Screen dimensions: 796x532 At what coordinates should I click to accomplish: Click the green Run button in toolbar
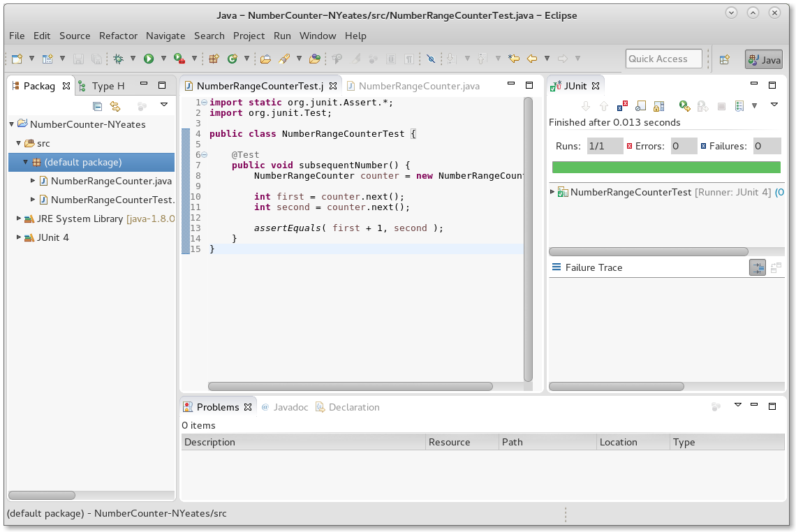pos(149,59)
